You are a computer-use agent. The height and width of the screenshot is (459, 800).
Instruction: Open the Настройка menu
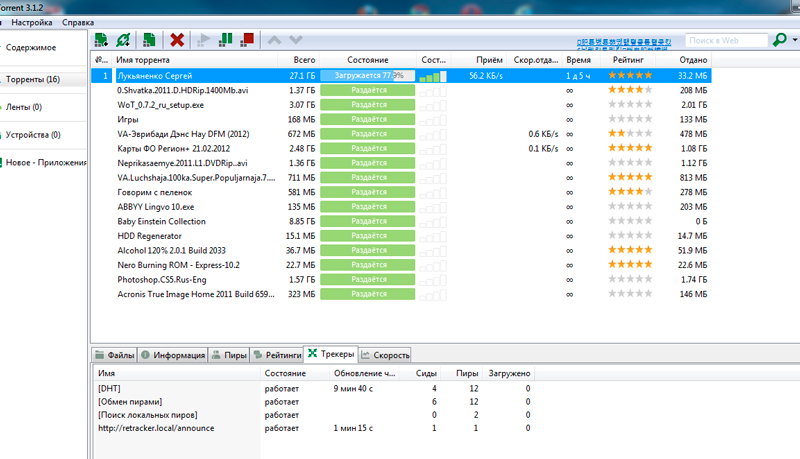32,22
